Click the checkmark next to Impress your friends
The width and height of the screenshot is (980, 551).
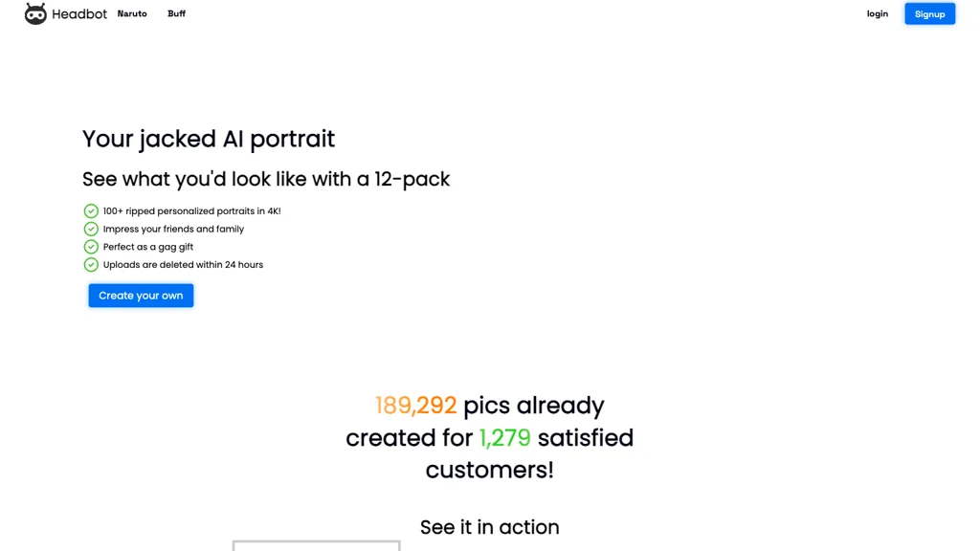pyautogui.click(x=91, y=229)
